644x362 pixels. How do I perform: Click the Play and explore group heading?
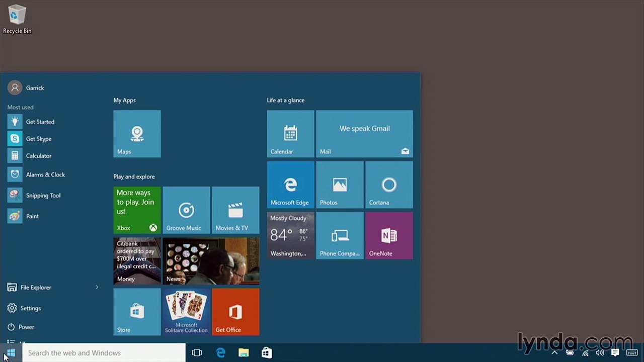[134, 176]
